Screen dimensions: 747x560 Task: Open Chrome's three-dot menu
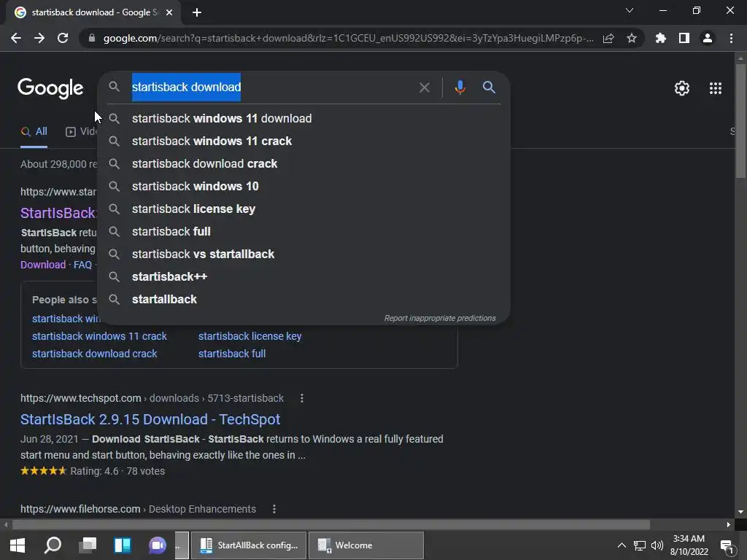click(731, 38)
